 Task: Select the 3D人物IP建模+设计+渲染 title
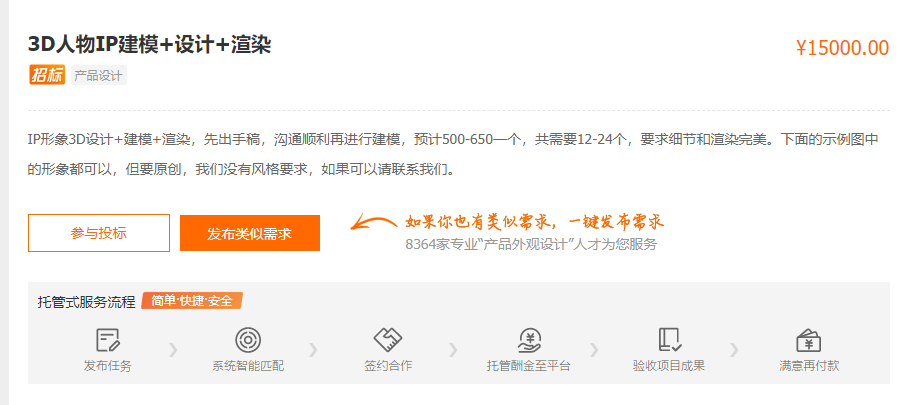[150, 45]
